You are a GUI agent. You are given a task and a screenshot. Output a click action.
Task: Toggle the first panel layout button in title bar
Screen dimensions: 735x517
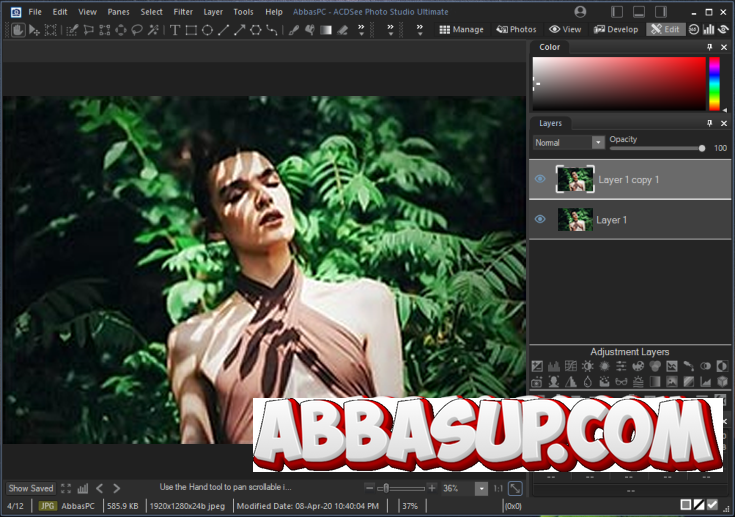[617, 12]
